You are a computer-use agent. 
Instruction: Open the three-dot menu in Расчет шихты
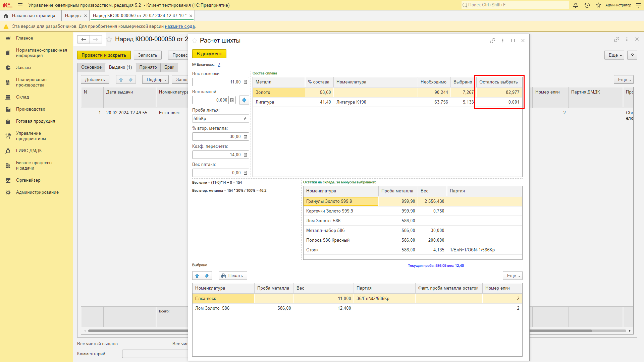click(502, 41)
